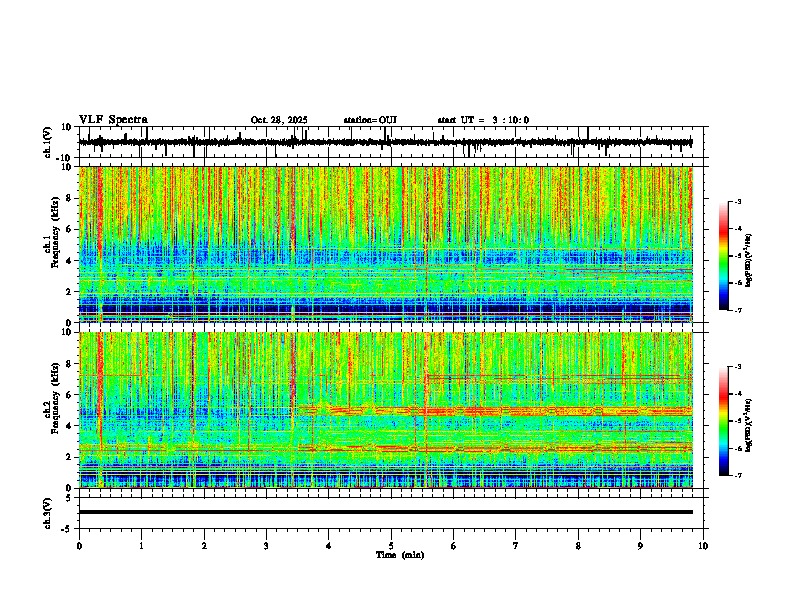Click the ch.1 color bar "log(PSD)" label
This screenshot has width=792, height=612.
click(x=749, y=260)
